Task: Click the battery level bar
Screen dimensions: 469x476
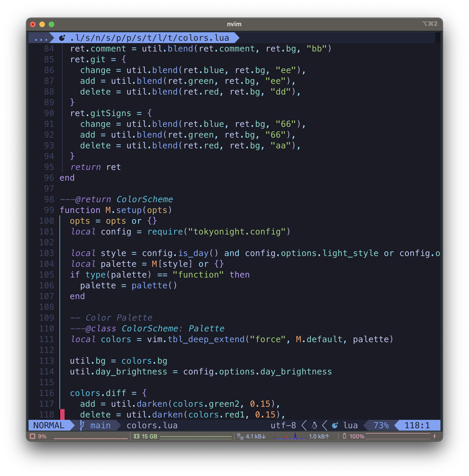Action: 398,436
